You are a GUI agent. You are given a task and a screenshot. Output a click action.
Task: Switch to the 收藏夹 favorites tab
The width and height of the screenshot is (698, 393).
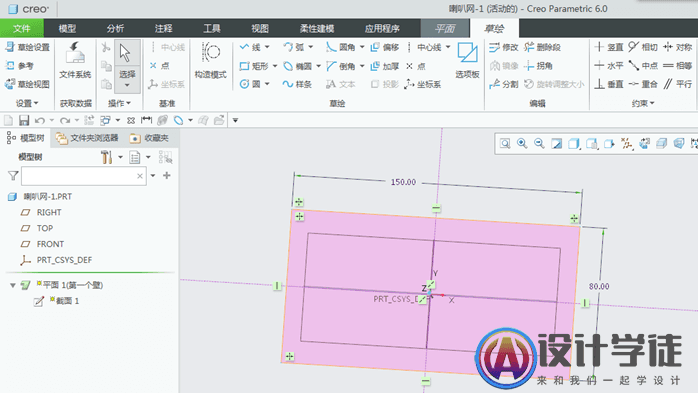(x=149, y=138)
